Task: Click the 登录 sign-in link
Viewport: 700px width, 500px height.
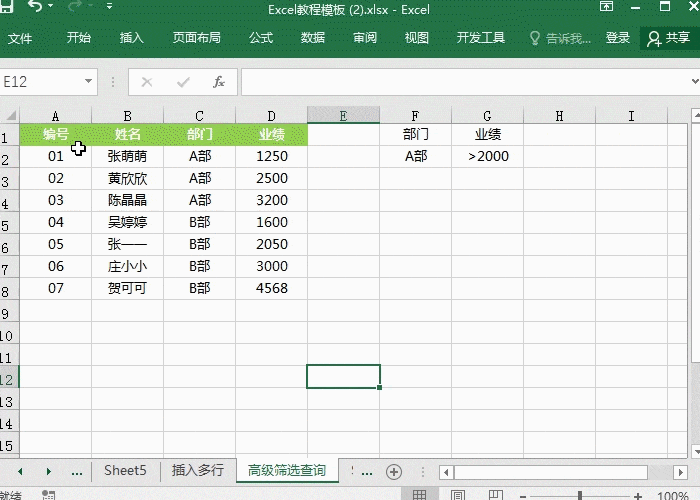Action: [x=617, y=38]
